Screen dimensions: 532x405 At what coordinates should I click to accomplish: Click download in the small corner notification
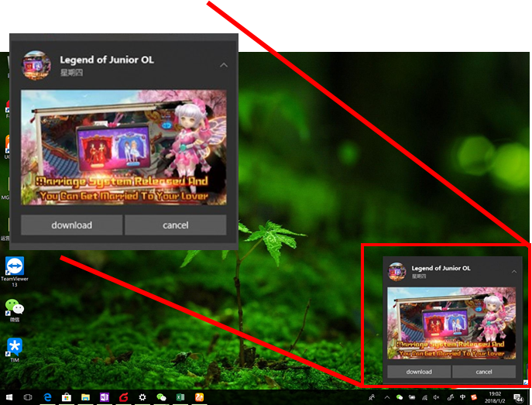point(419,372)
